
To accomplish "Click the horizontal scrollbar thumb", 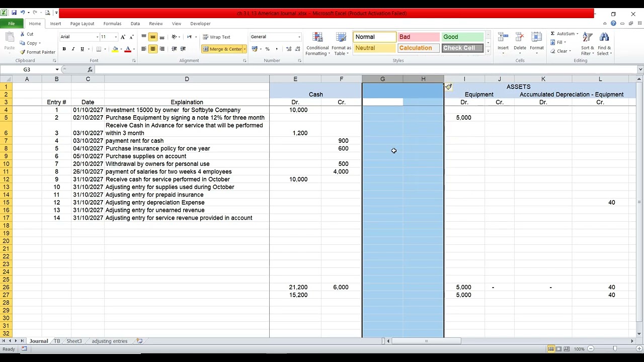I will click(426, 341).
